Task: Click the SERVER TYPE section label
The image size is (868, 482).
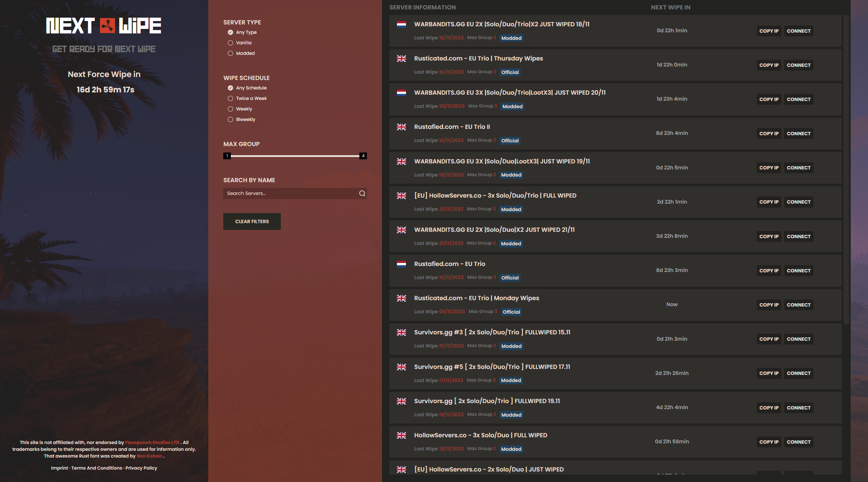Action: (242, 22)
